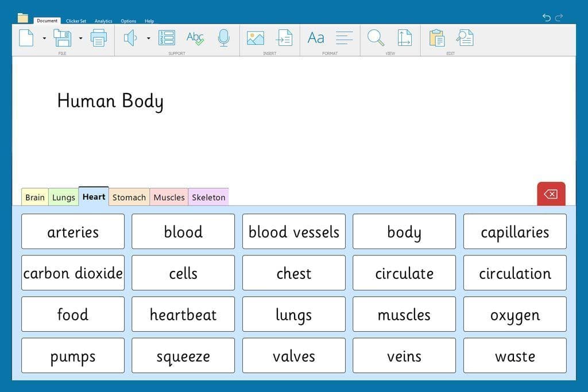Switch to the Skeleton word bank tab
Viewport: 588px width, 392px height.
pos(208,197)
